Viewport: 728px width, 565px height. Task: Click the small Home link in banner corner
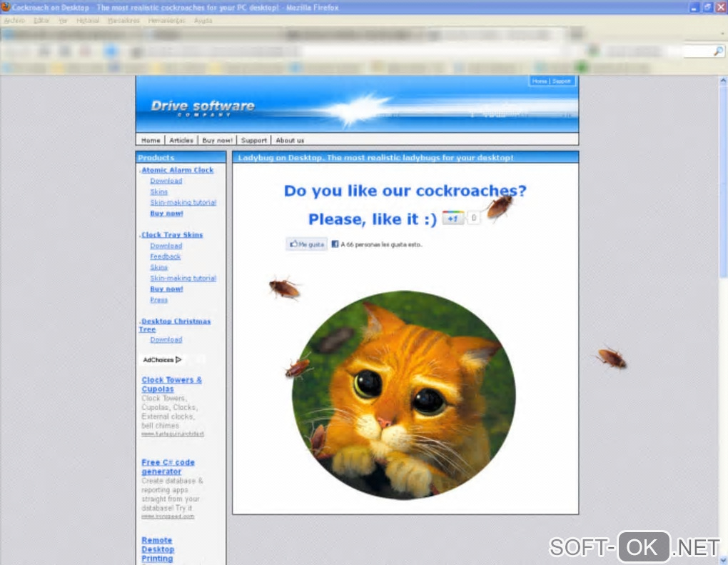[540, 81]
